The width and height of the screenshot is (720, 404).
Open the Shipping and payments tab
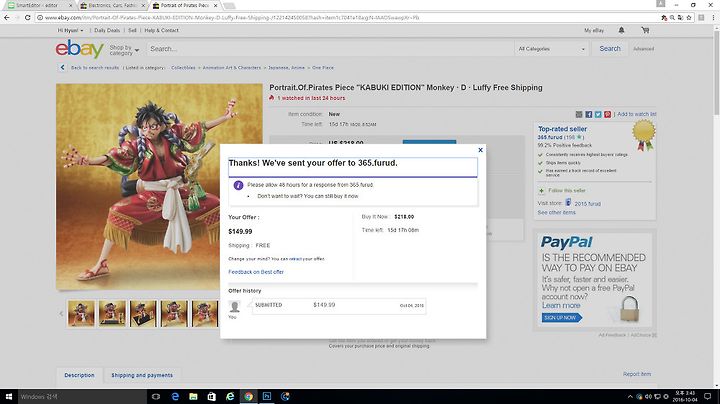tap(142, 375)
